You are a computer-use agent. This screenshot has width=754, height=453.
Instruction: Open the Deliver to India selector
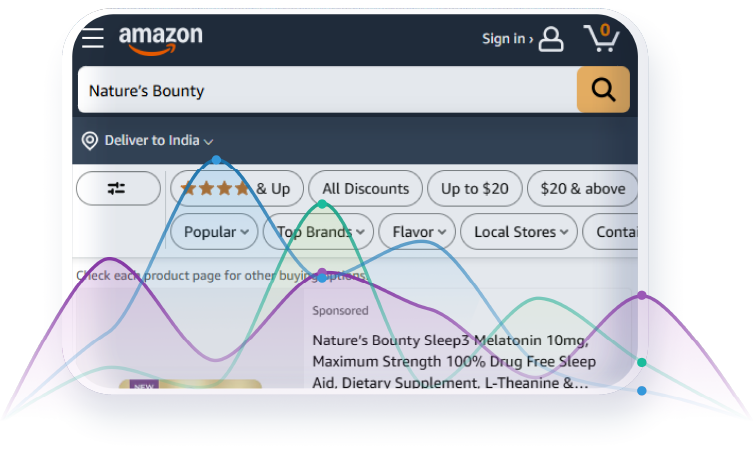coord(158,141)
